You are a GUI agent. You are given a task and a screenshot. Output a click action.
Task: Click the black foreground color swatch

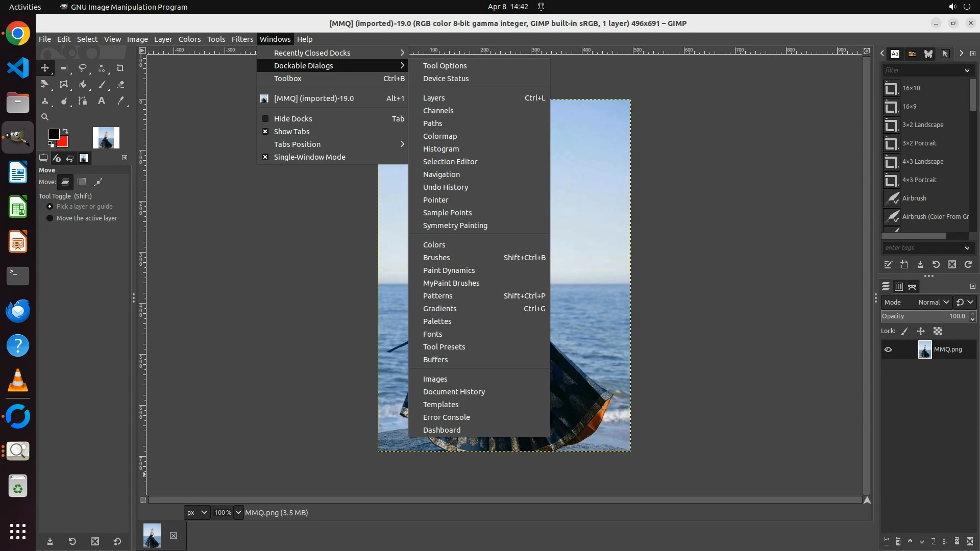[x=54, y=134]
